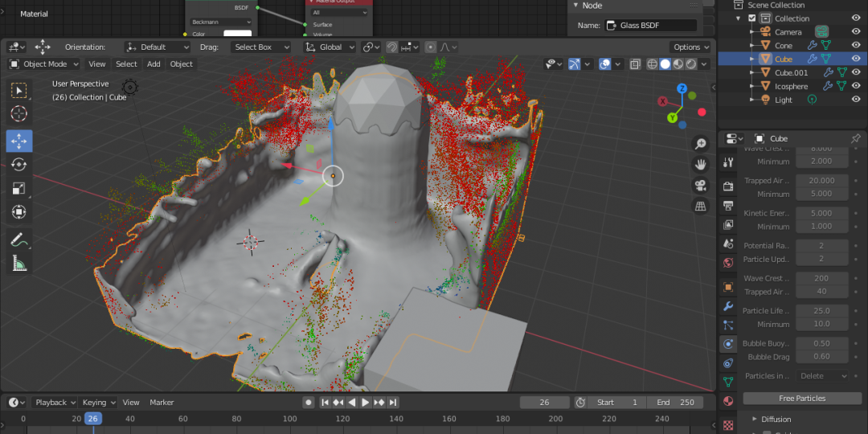Open the Material properties tab

click(x=728, y=401)
